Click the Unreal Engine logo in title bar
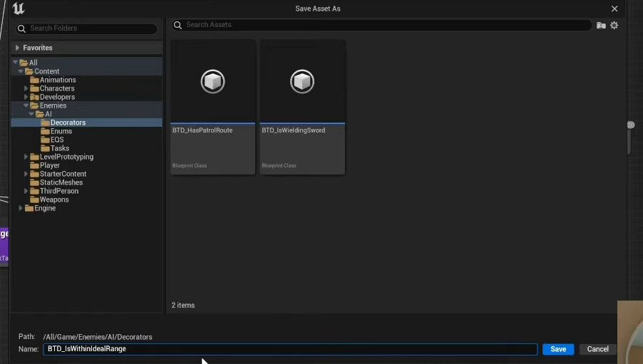 coord(19,9)
